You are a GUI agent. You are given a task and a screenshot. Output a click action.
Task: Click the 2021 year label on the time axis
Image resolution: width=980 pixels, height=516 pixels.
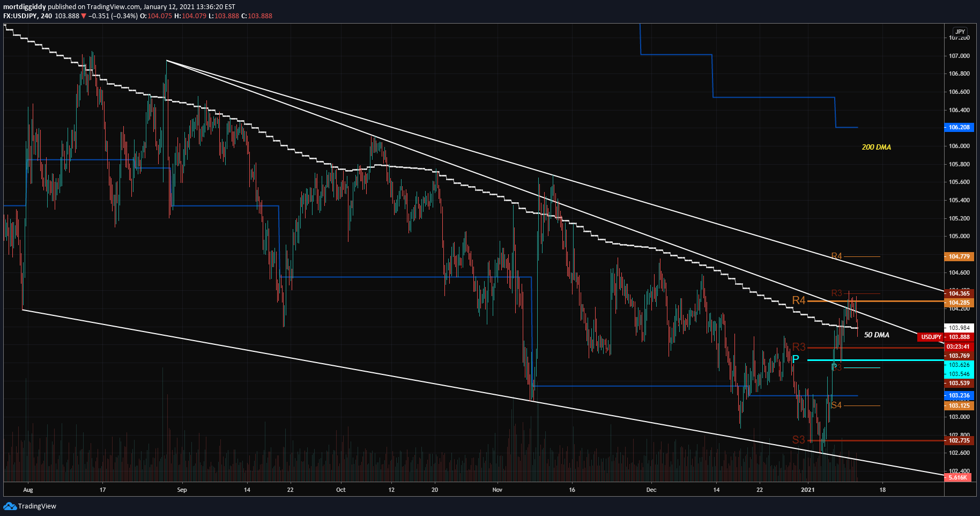[x=807, y=490]
